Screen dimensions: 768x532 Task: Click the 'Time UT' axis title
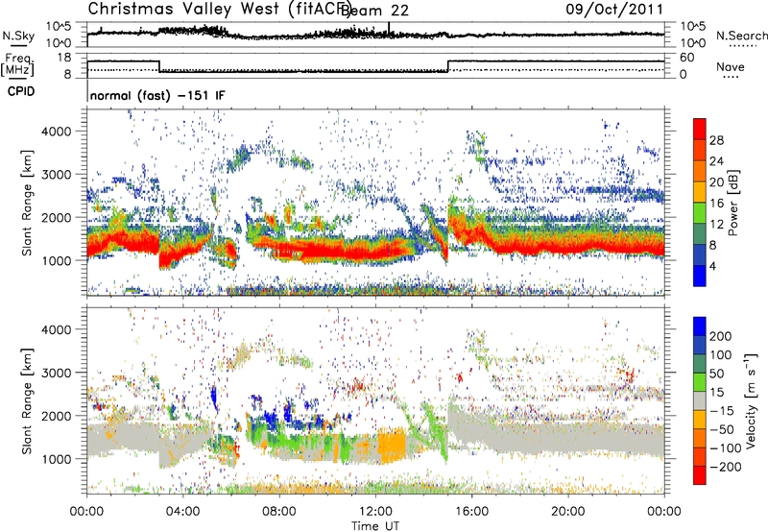[x=375, y=525]
